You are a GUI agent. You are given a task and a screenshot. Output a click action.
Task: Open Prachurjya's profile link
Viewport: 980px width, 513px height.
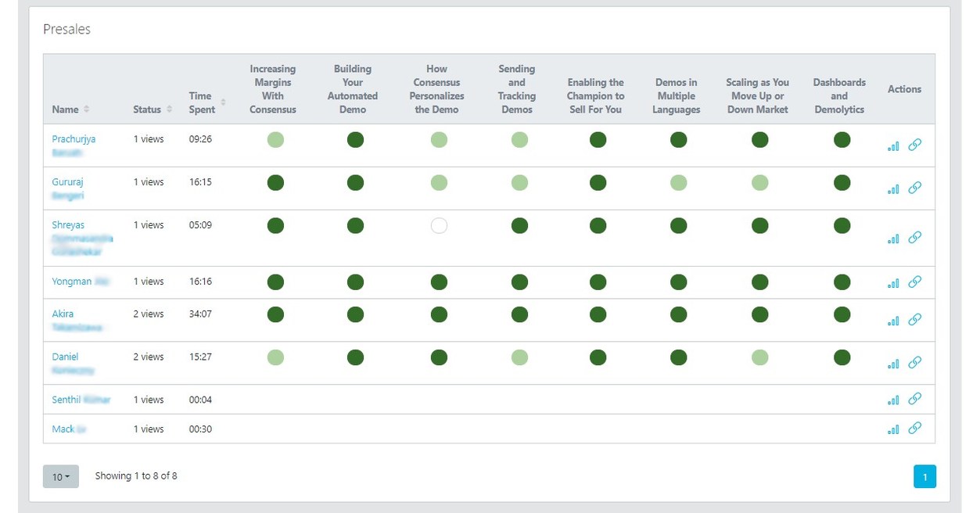click(72, 138)
